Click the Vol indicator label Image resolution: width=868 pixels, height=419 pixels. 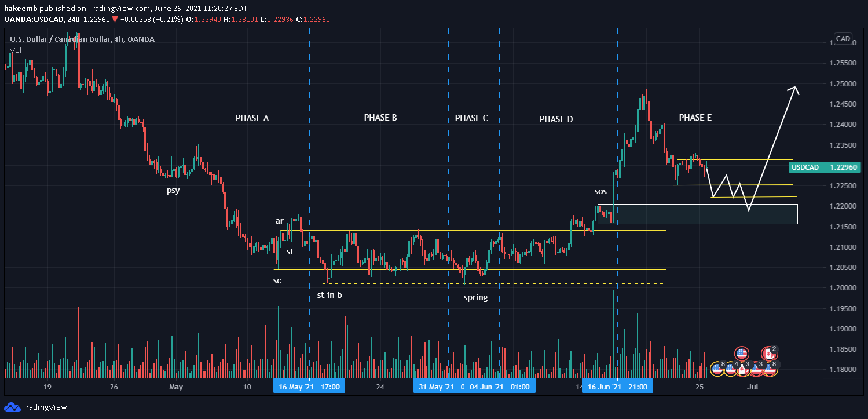[16, 50]
